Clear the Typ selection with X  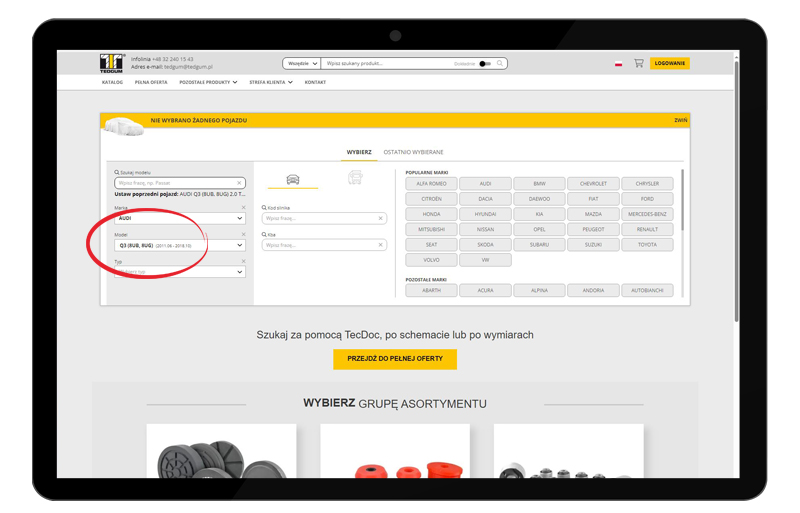pos(243,261)
